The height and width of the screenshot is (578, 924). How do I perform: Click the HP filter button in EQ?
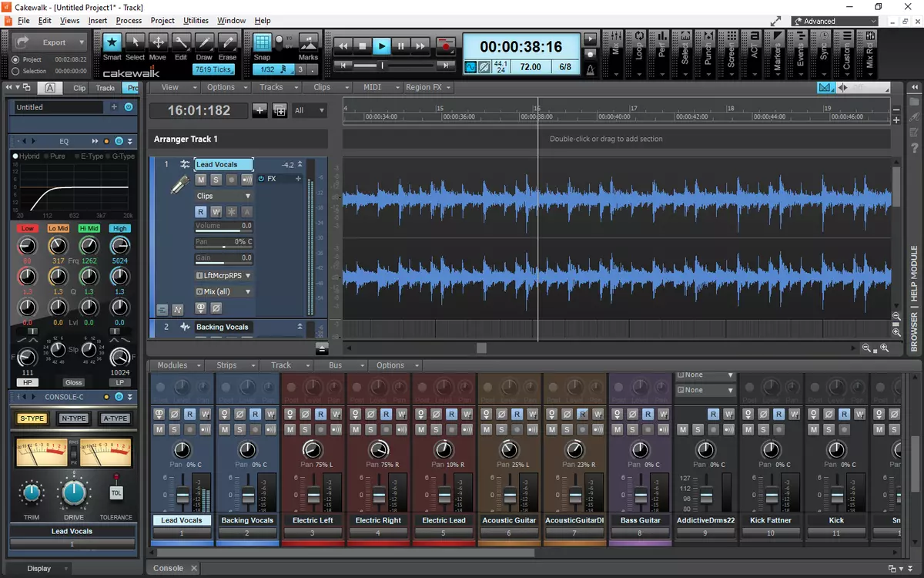[x=27, y=382]
